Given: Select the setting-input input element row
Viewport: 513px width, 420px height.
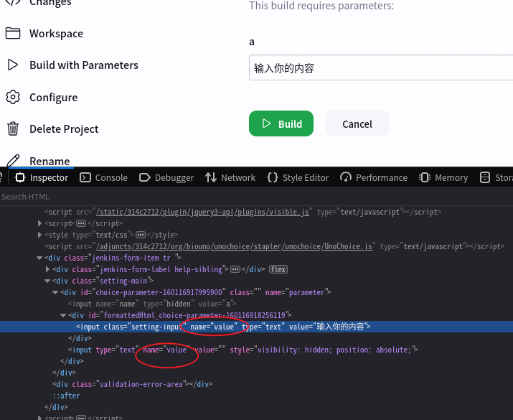Looking at the screenshot, I should tap(257, 327).
